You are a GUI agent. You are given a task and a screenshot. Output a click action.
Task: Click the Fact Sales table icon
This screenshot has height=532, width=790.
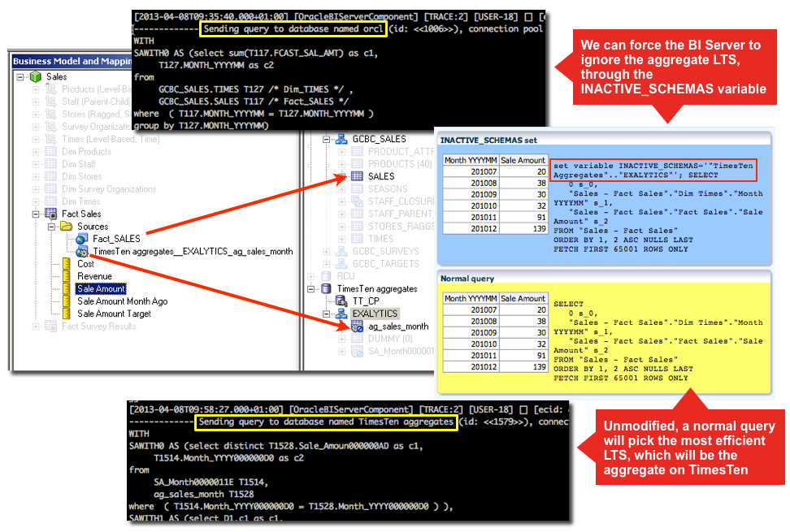[x=51, y=214]
